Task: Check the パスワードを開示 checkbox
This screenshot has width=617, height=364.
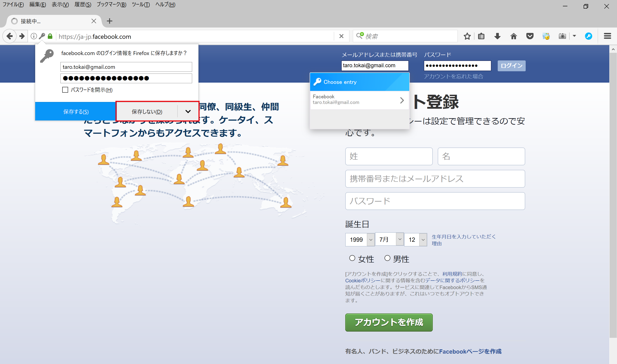Action: click(65, 90)
